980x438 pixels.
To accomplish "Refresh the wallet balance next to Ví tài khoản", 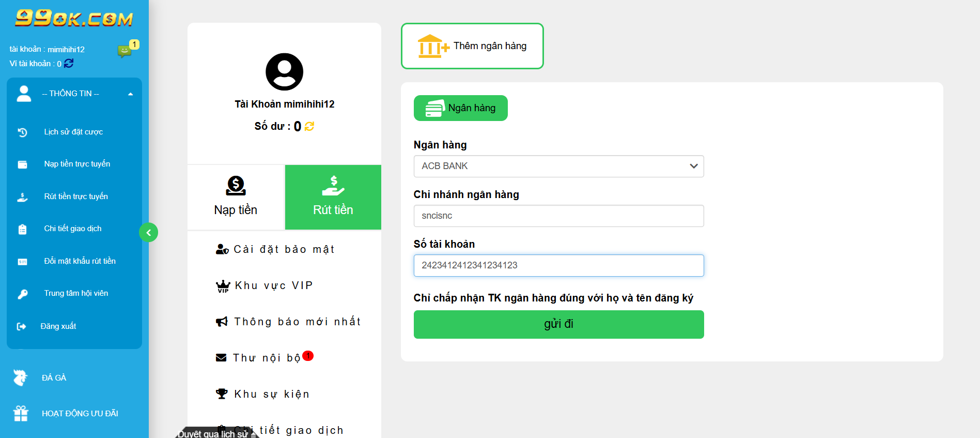I will (69, 63).
